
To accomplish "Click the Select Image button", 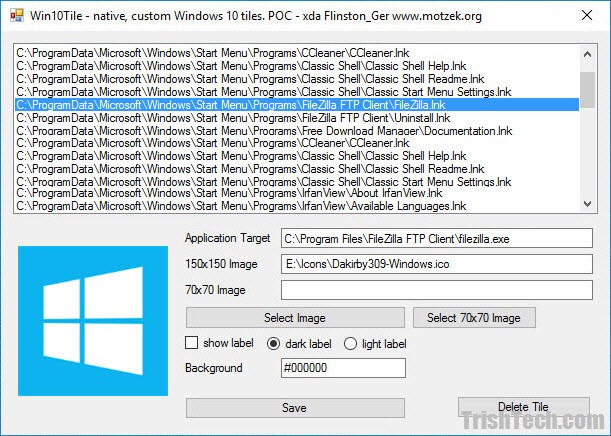I will point(295,318).
